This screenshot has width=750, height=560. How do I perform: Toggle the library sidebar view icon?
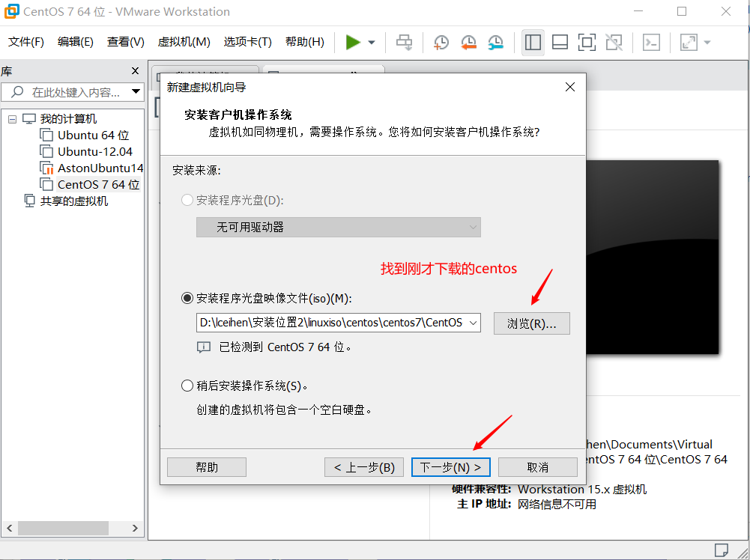point(533,42)
